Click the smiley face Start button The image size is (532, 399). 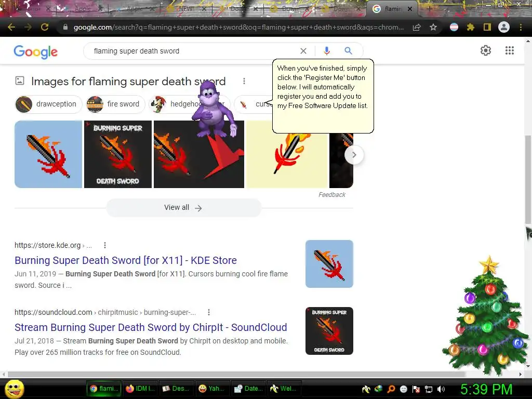pyautogui.click(x=14, y=389)
